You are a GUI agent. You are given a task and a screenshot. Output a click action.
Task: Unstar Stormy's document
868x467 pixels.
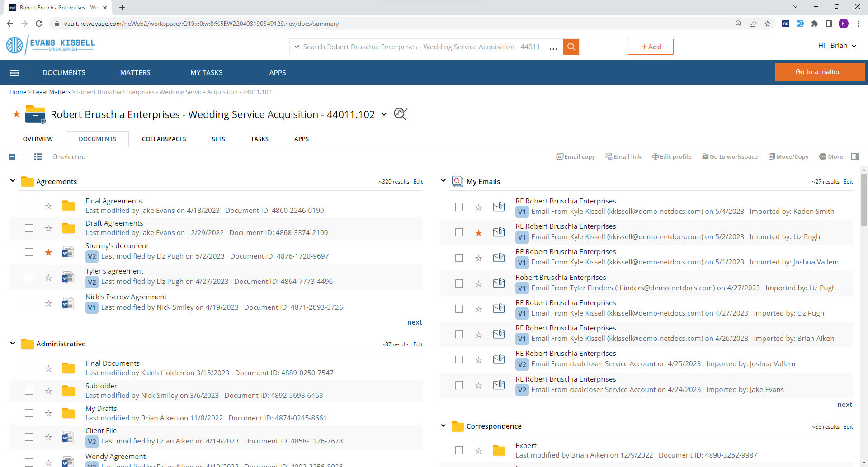[48, 252]
